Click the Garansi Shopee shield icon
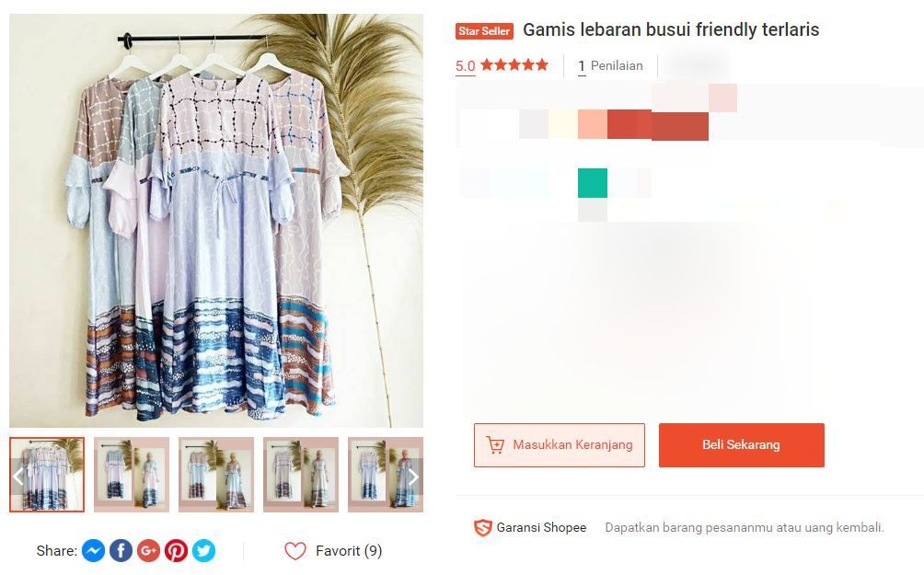The width and height of the screenshot is (924, 575). pos(482,528)
